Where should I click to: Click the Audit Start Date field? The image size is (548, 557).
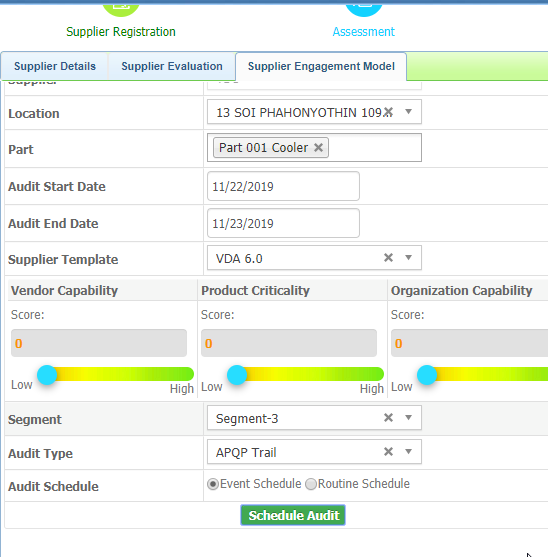tap(283, 186)
